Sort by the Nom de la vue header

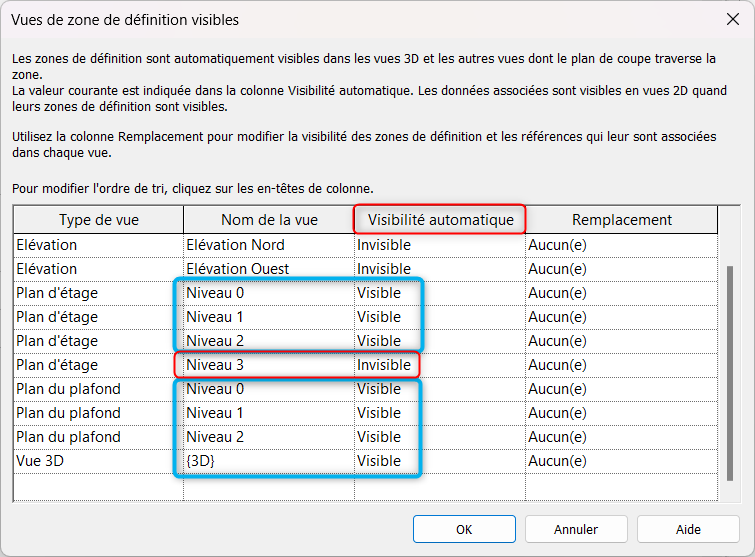pyautogui.click(x=268, y=220)
